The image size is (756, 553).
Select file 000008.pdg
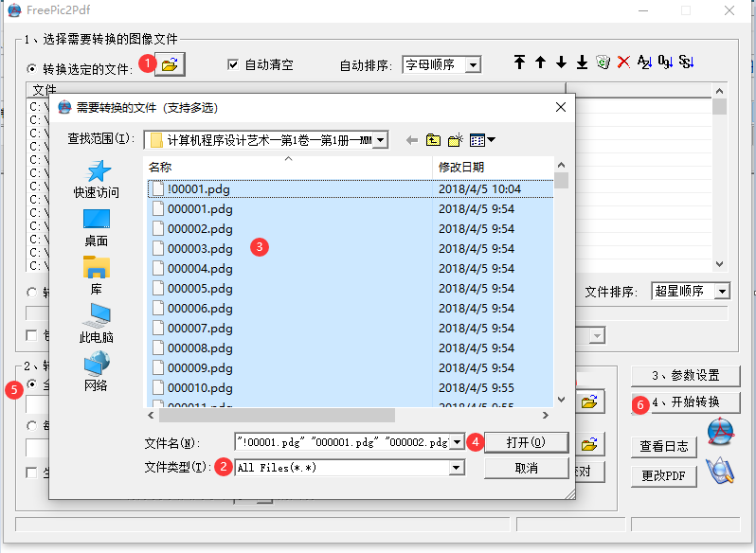click(x=351, y=348)
